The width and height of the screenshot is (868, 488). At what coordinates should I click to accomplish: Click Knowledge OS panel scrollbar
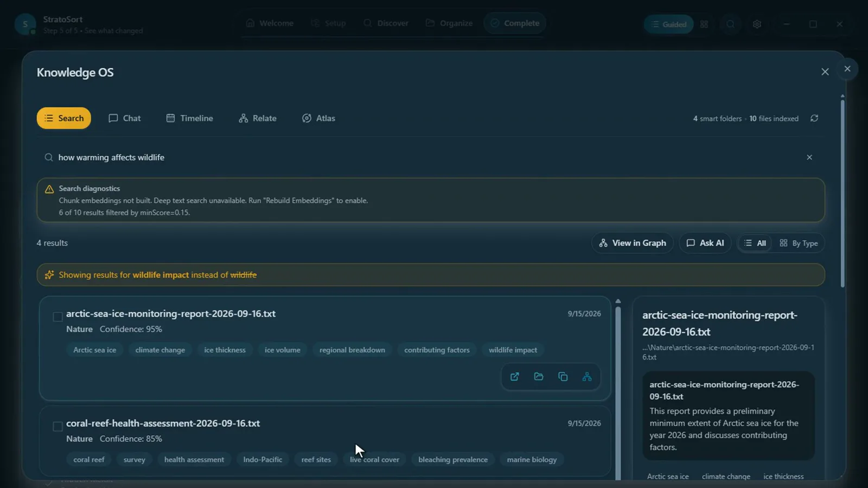[x=843, y=192]
